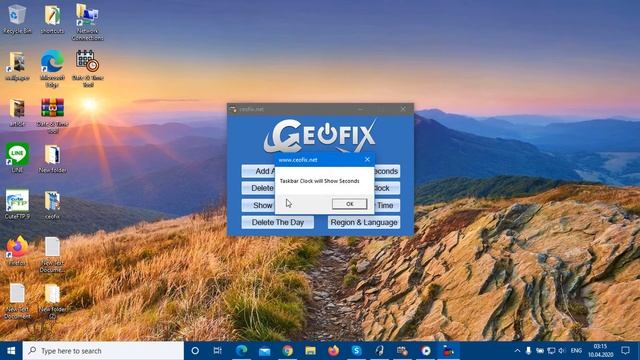Click the taskbar search box
The height and width of the screenshot is (360, 640).
click(x=103, y=351)
